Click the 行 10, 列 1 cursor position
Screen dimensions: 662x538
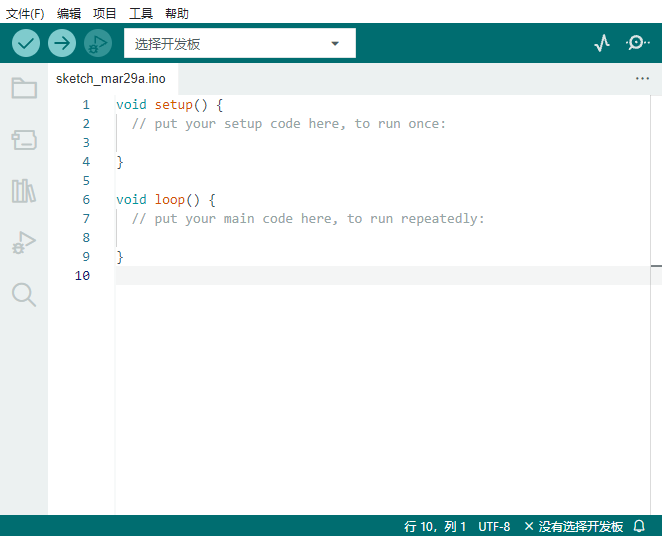435,527
